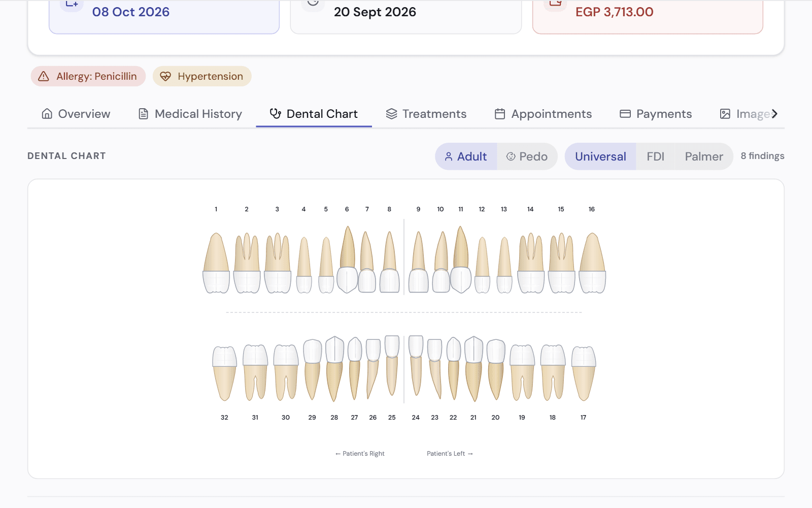Click upper tooth 1 in dental chart
812x508 pixels.
pos(216,263)
